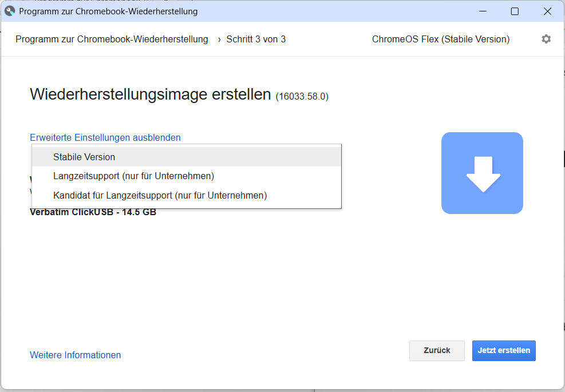This screenshot has height=392, width=565.
Task: Select the Stabile Version option
Action: 84,157
